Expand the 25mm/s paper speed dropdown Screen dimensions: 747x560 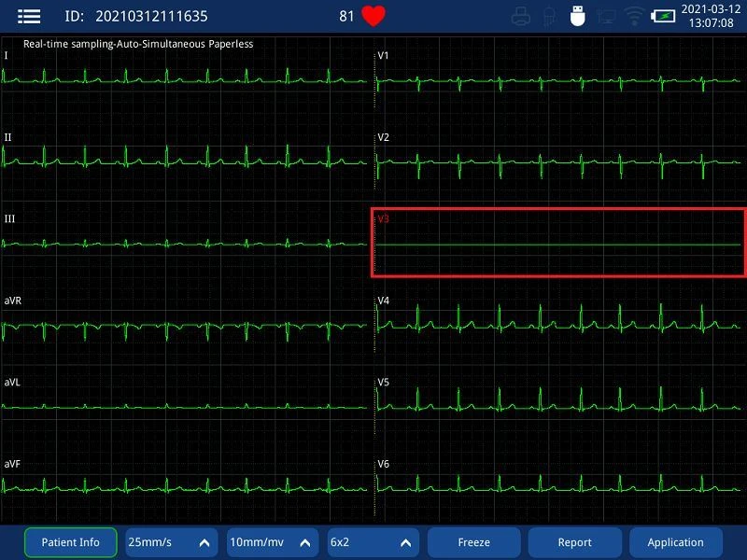click(172, 542)
